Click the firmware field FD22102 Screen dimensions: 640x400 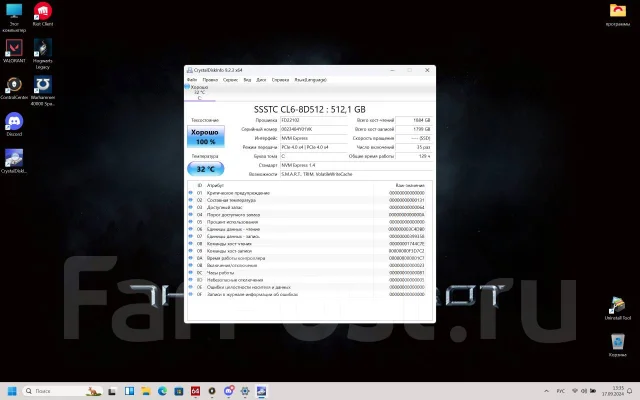click(313, 120)
